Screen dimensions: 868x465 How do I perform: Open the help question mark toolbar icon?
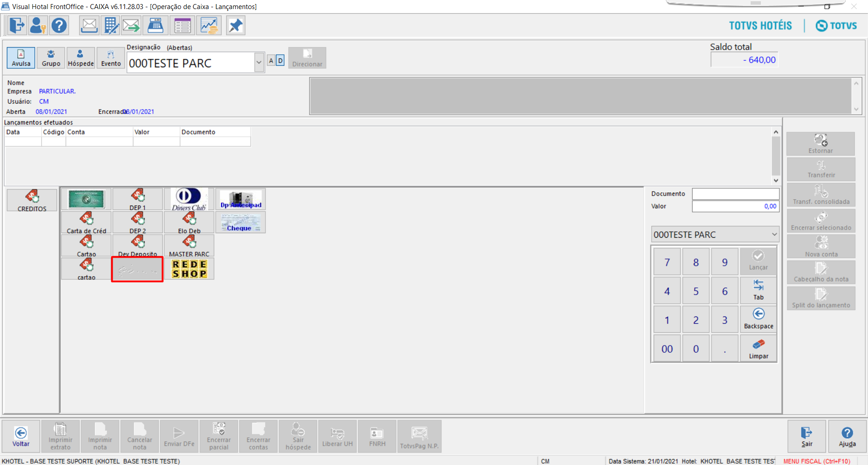tap(59, 25)
